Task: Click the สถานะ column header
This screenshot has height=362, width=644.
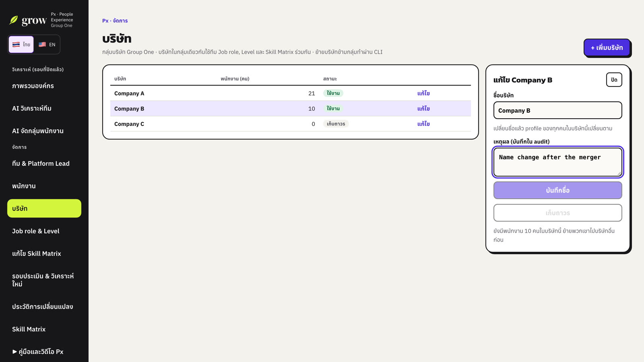Action: 330,79
